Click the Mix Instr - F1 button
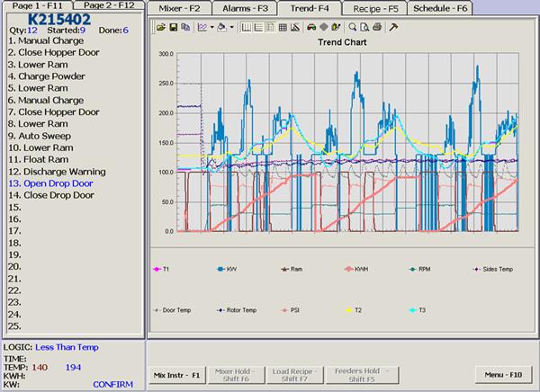 pos(176,375)
